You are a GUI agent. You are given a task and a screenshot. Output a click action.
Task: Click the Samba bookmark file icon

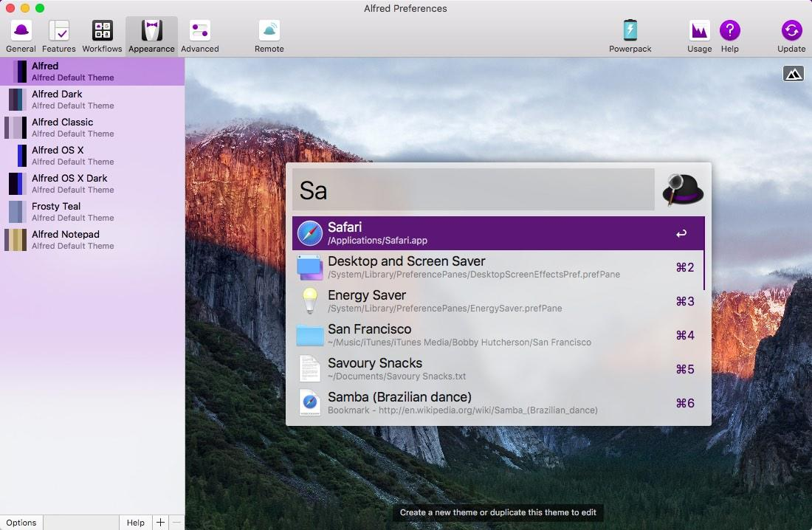click(x=310, y=402)
